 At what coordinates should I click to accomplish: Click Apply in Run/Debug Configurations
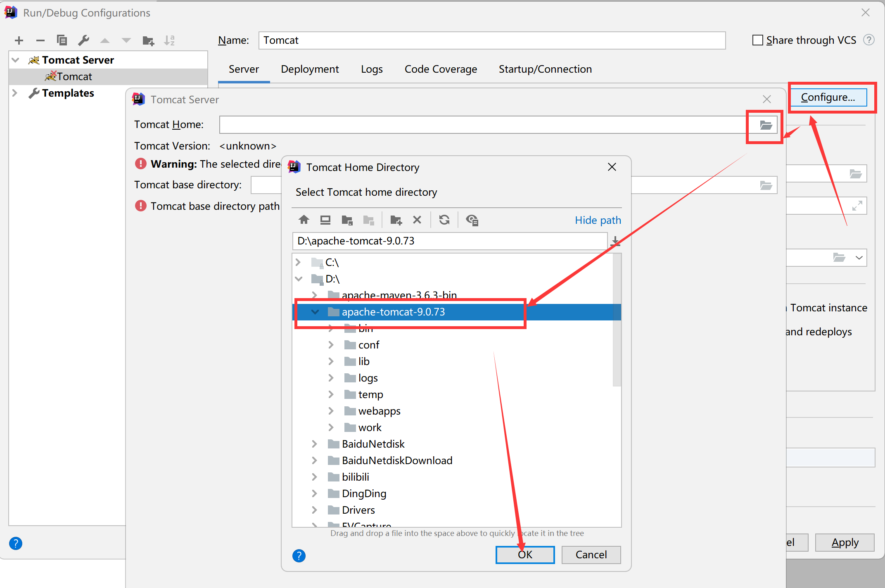pos(845,542)
